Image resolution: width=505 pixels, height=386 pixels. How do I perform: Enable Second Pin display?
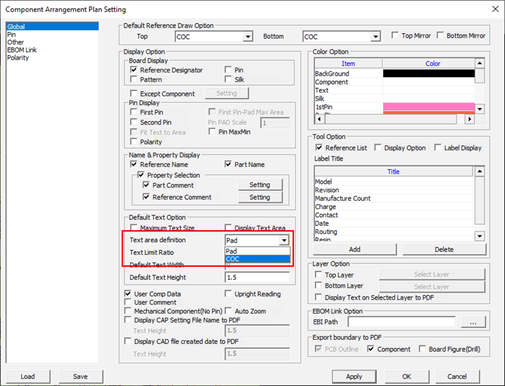point(134,122)
